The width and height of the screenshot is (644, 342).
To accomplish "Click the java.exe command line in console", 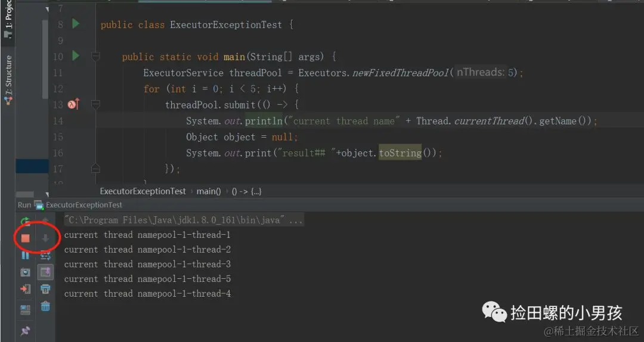I will (x=184, y=220).
